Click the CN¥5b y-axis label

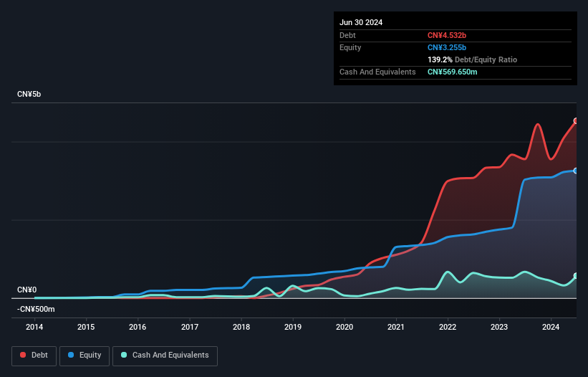point(29,94)
